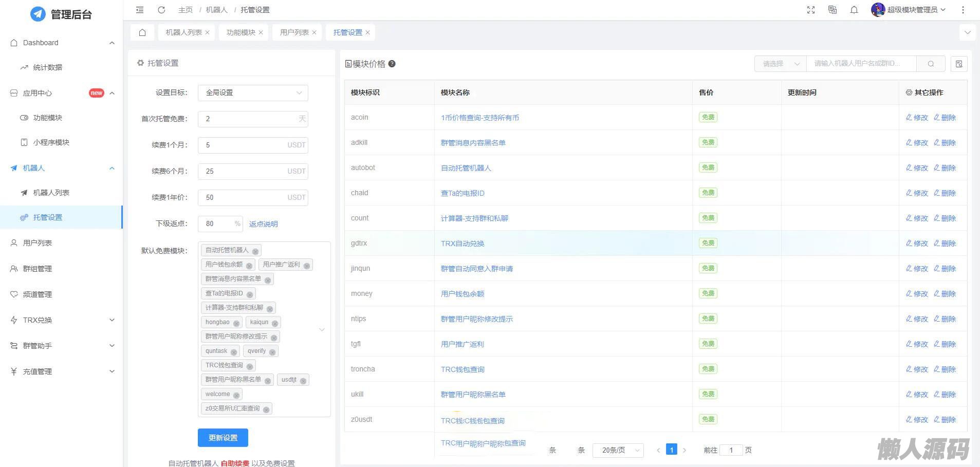
Task: Click 修改 for the acoin module
Action: coord(917,118)
